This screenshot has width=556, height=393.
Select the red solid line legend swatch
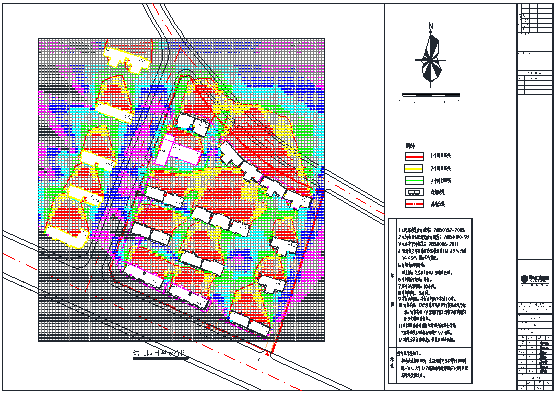coord(414,156)
